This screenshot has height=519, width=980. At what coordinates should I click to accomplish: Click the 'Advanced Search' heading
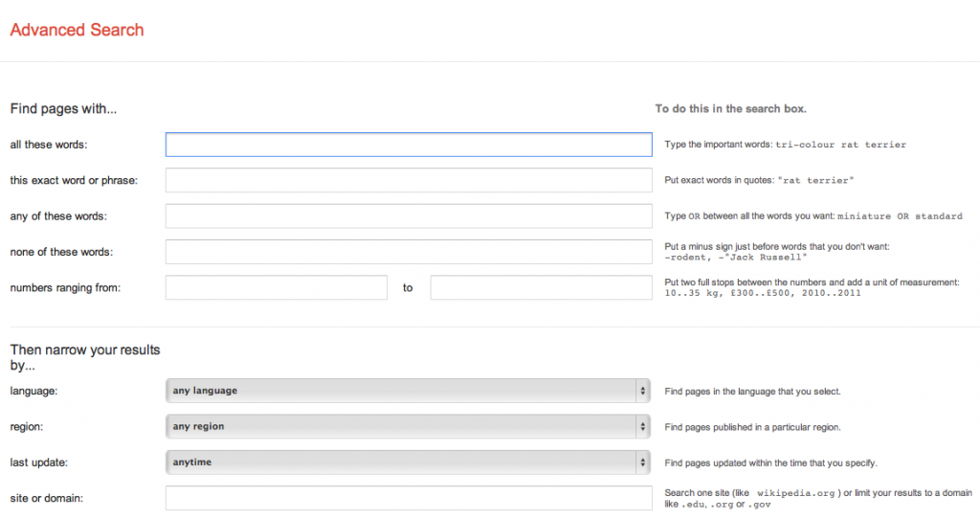pos(77,30)
